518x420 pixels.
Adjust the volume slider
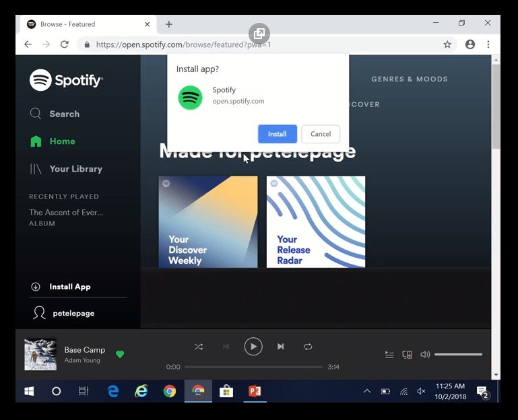tap(458, 355)
